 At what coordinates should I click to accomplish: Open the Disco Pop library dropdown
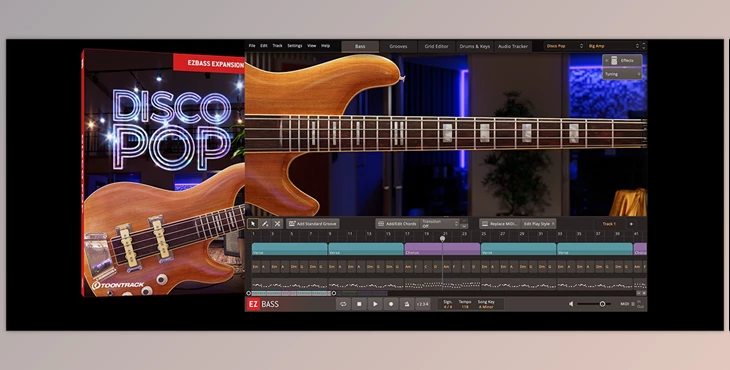[564, 46]
